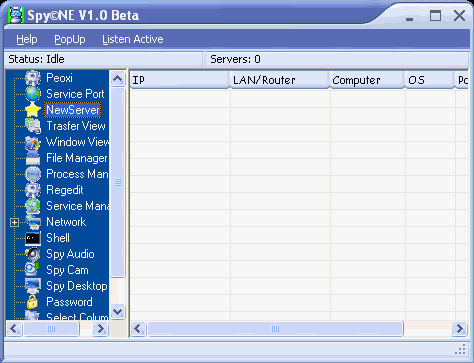
Task: Click server list scroll right arrow
Action: [x=460, y=329]
